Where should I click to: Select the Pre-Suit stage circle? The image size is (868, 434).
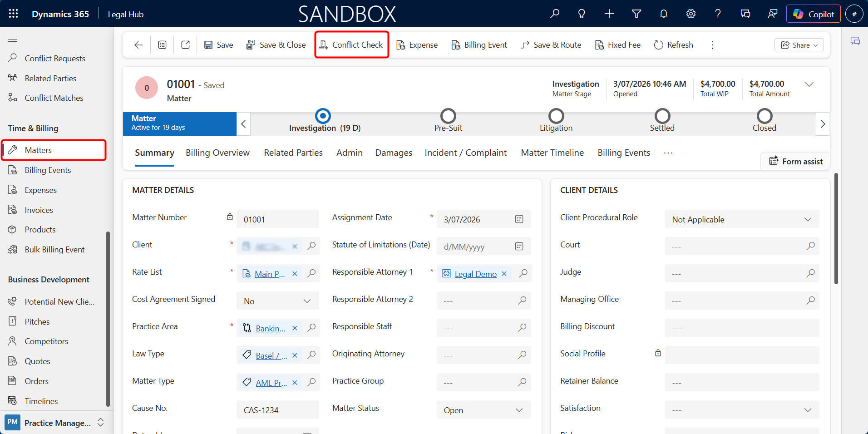pos(448,116)
